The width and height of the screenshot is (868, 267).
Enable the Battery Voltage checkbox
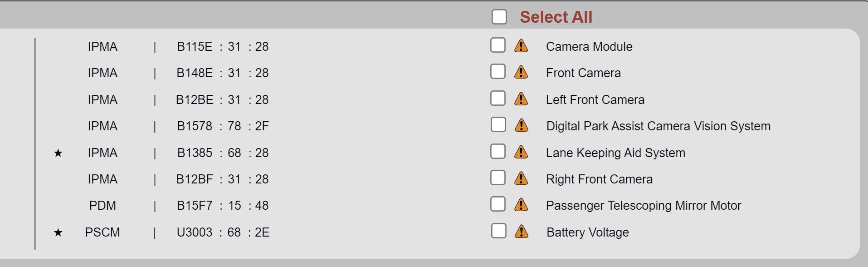[498, 231]
